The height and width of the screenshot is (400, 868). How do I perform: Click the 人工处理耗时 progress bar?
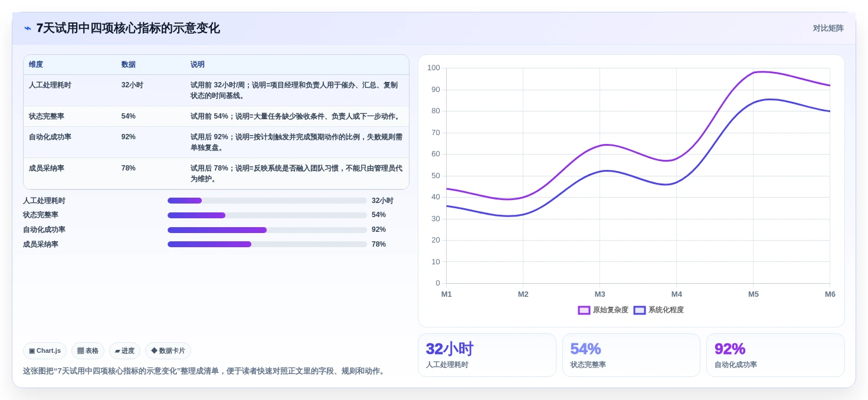[x=267, y=201]
